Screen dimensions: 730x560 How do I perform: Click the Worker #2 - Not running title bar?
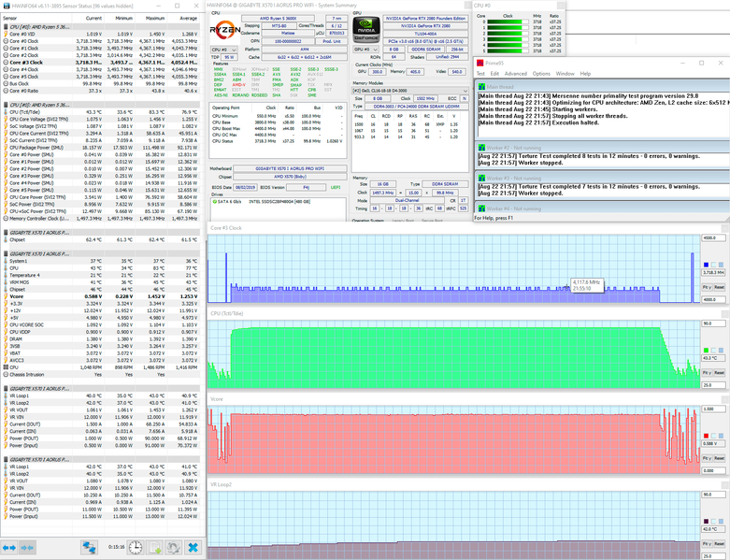click(603, 148)
